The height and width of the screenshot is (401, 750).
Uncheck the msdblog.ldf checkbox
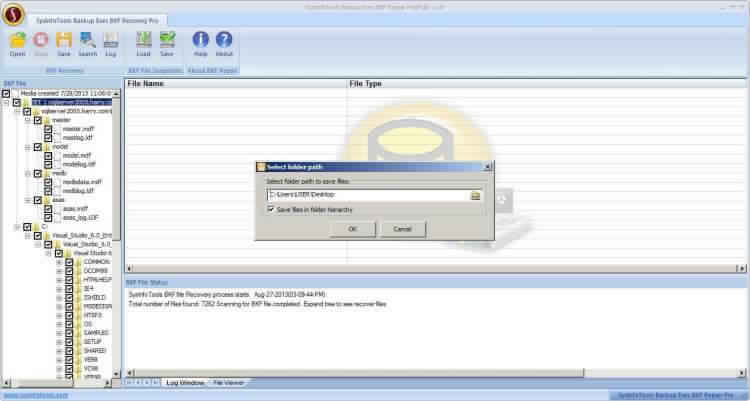point(48,191)
